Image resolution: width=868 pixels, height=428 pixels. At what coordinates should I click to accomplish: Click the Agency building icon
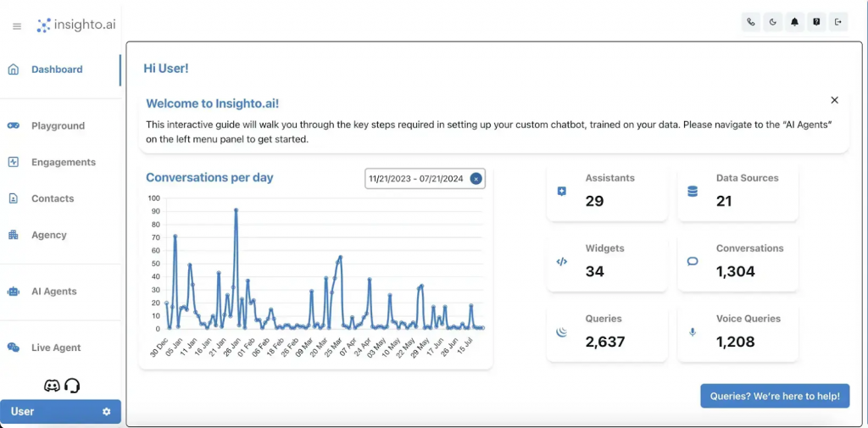(14, 235)
